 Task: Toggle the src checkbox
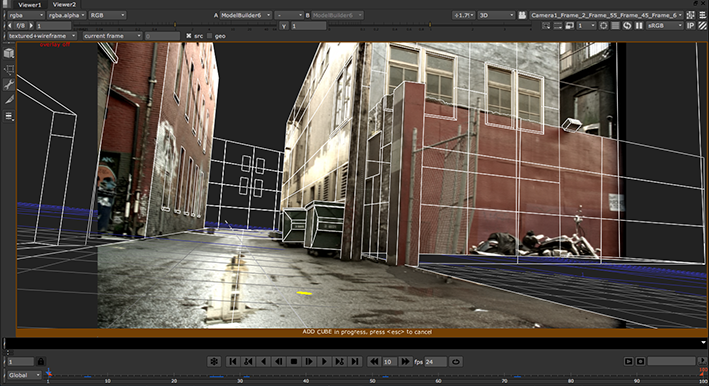tap(189, 36)
